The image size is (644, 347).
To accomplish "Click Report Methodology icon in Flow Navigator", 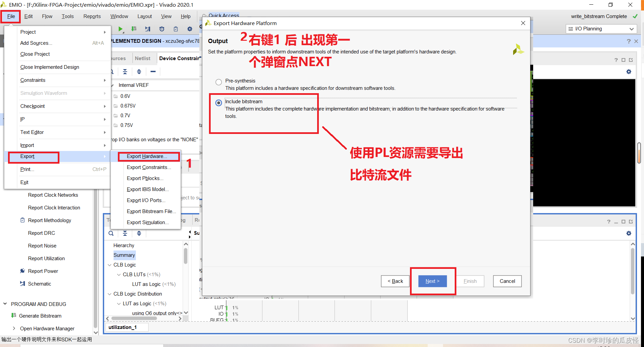I will click(x=22, y=220).
